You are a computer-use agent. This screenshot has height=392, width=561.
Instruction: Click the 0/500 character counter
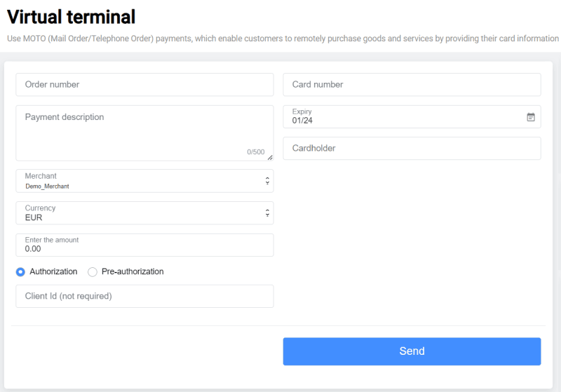point(255,152)
